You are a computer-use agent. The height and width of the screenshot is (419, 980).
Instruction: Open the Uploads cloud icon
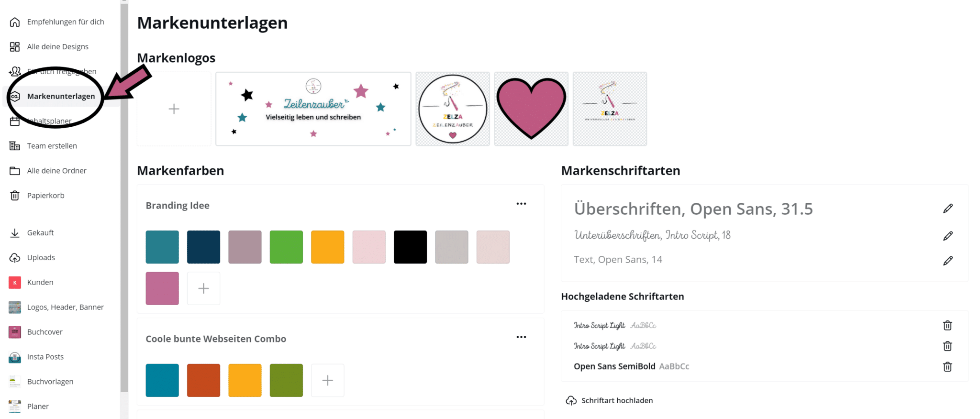click(x=15, y=258)
